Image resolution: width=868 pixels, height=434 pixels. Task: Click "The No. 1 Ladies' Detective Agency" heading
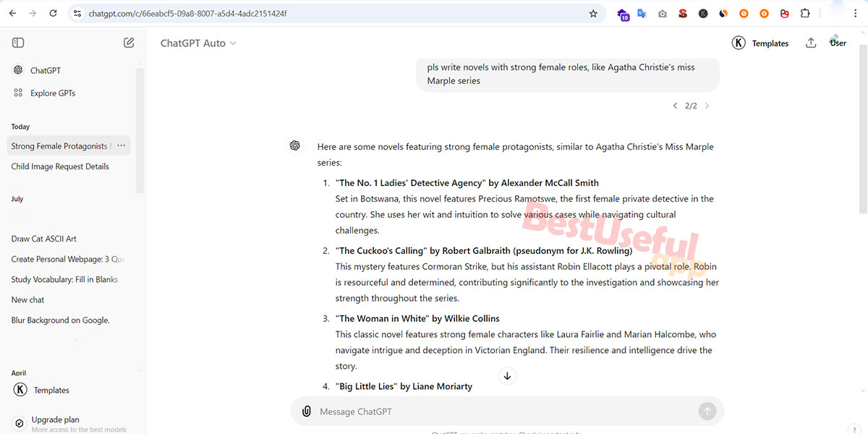pyautogui.click(x=467, y=183)
